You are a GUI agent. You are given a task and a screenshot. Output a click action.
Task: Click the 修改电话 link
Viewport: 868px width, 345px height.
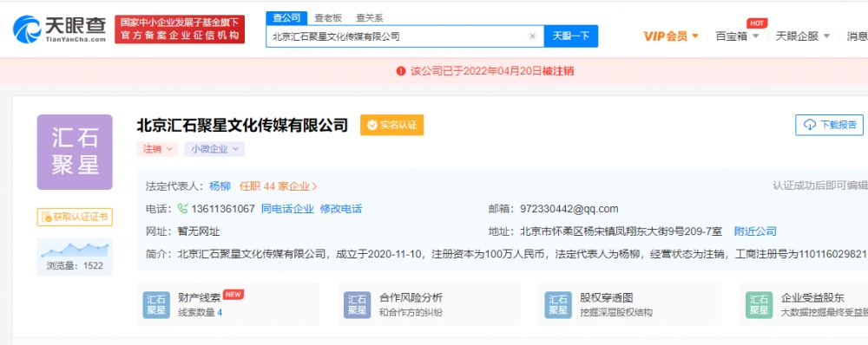click(x=341, y=209)
